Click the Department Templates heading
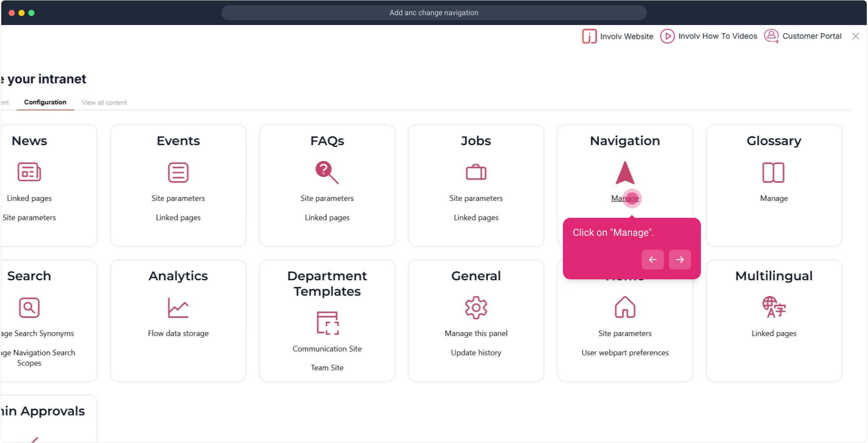Screen dimensions: 868x443 click(327, 283)
